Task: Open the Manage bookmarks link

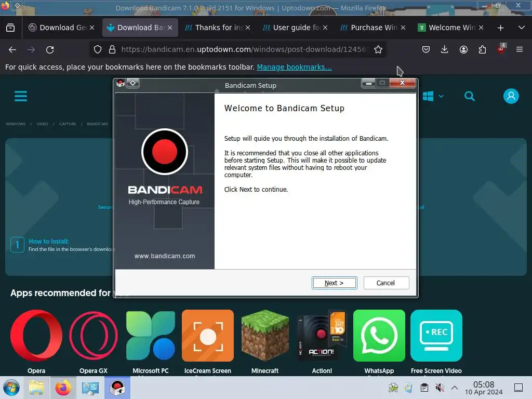Action: click(294, 67)
